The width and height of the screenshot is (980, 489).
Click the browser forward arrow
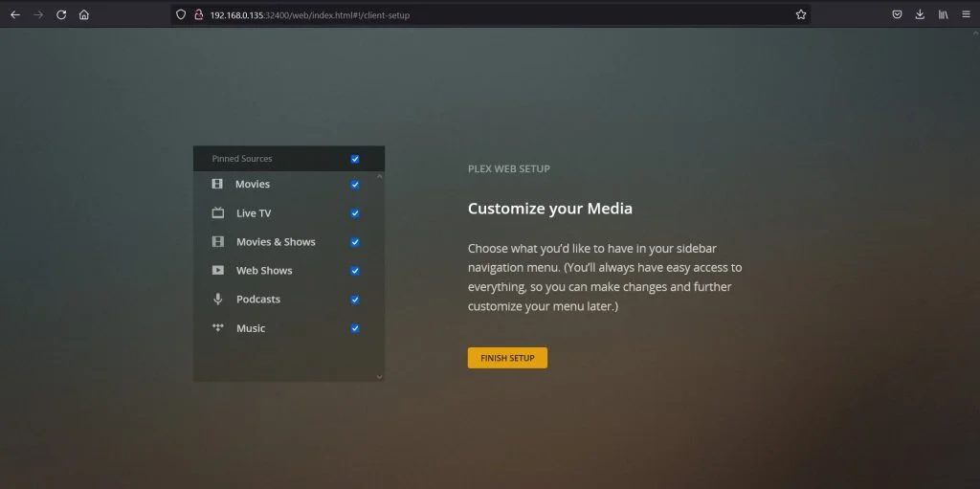38,14
